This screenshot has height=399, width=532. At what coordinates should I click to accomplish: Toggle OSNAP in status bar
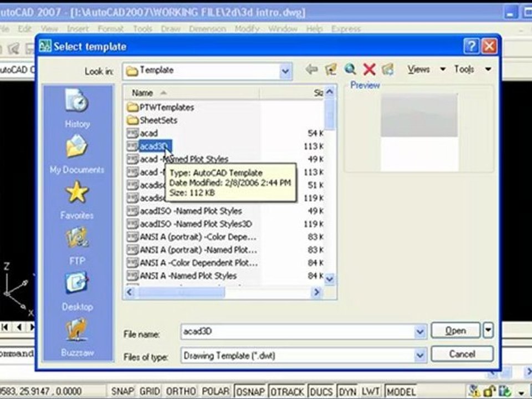click(x=250, y=391)
